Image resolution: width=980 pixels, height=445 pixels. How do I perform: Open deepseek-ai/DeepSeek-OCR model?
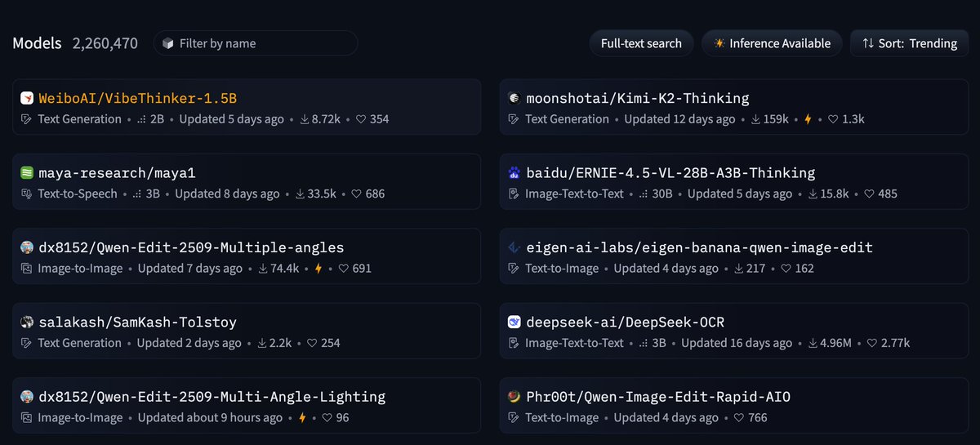[x=625, y=323]
